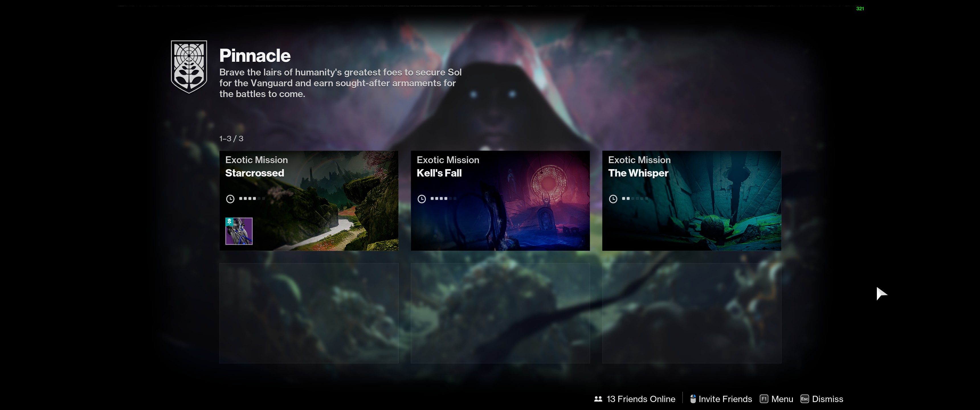Click the mouse icon beside Invite Friends
Image resolution: width=980 pixels, height=410 pixels.
coord(693,399)
